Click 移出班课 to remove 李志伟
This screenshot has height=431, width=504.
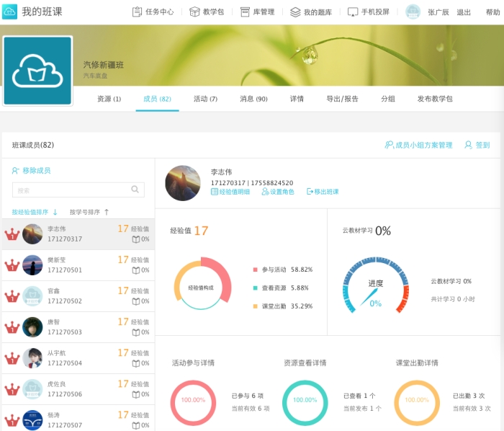tap(323, 192)
